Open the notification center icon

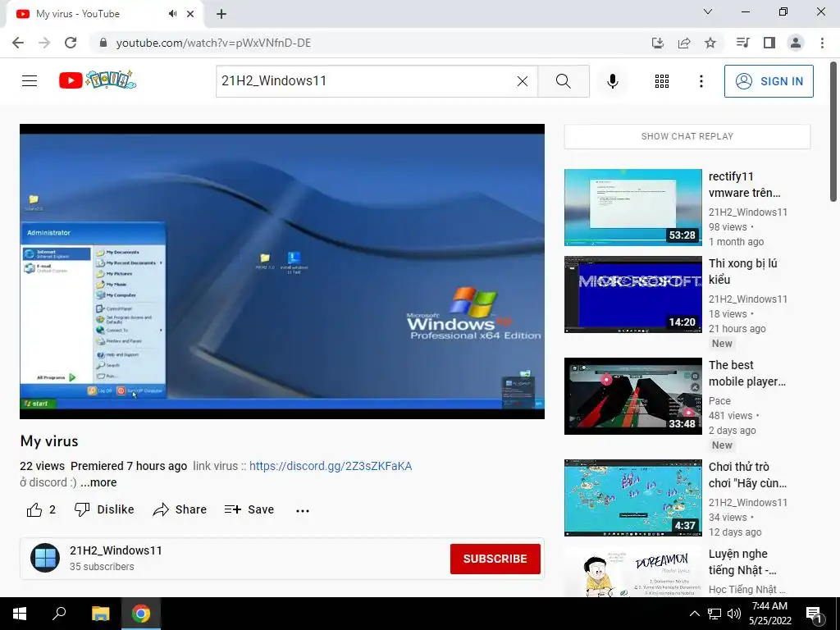click(815, 614)
